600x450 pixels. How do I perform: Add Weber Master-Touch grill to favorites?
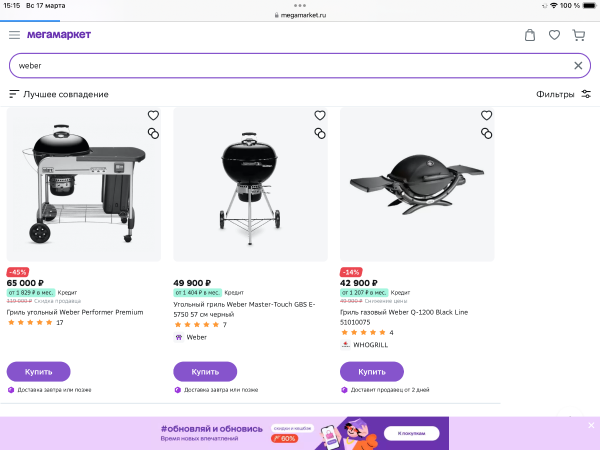click(320, 115)
